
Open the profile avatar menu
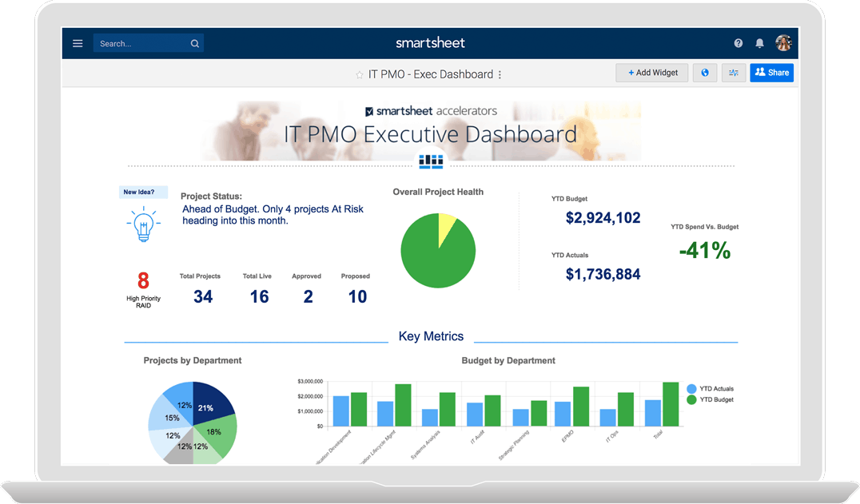[784, 42]
